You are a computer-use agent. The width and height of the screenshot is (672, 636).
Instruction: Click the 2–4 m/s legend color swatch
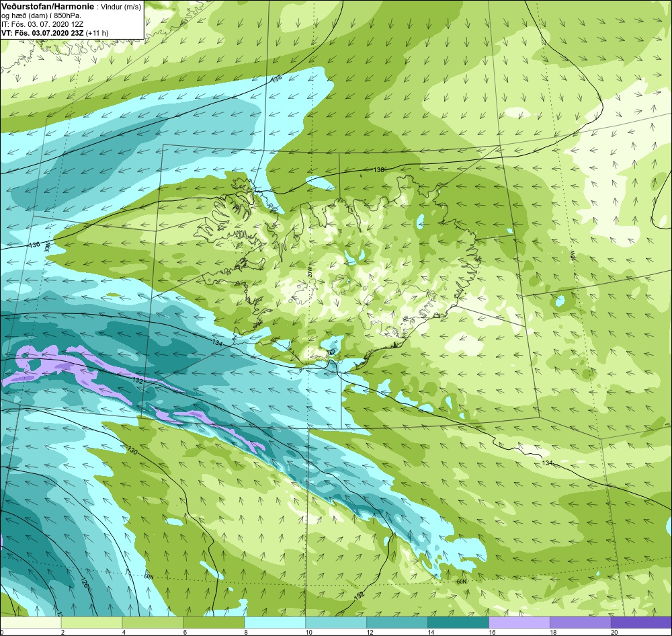tap(91, 623)
